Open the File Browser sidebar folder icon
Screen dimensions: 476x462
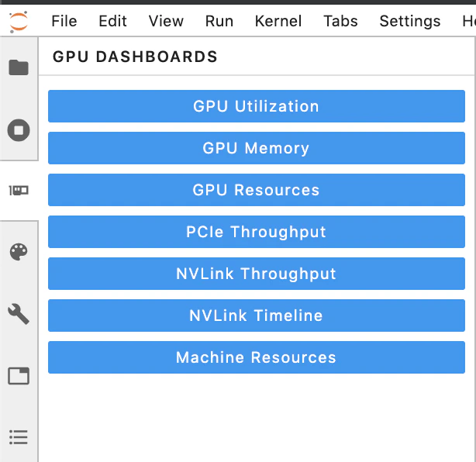click(x=19, y=67)
